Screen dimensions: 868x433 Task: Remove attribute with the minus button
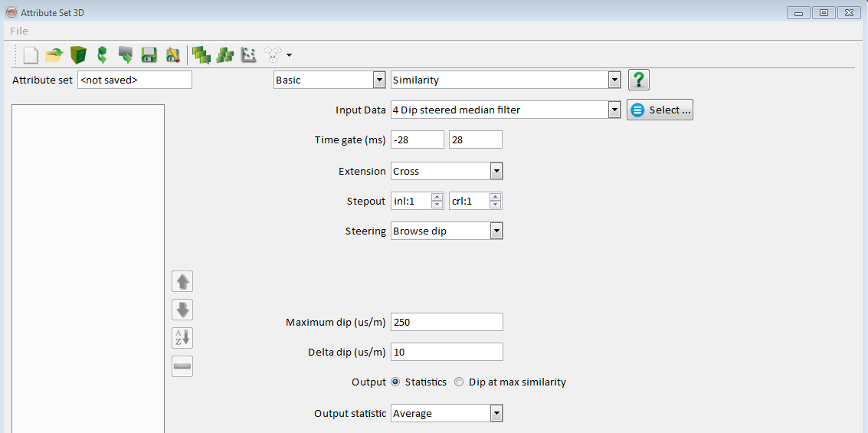click(182, 366)
